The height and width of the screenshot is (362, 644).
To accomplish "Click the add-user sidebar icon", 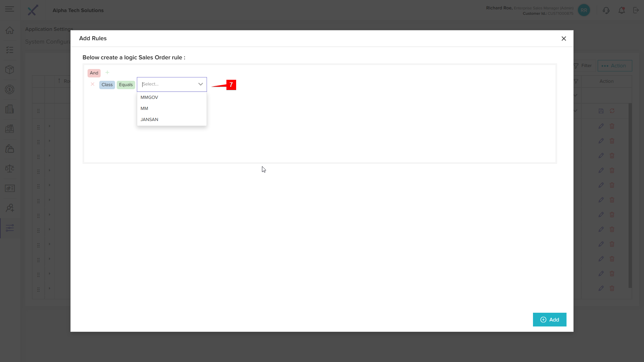I will tap(10, 208).
